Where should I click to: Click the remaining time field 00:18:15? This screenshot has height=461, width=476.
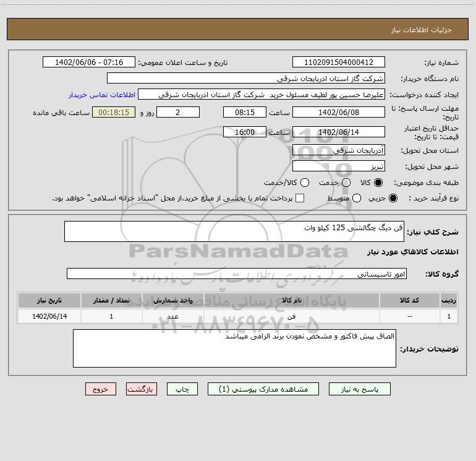click(x=114, y=112)
